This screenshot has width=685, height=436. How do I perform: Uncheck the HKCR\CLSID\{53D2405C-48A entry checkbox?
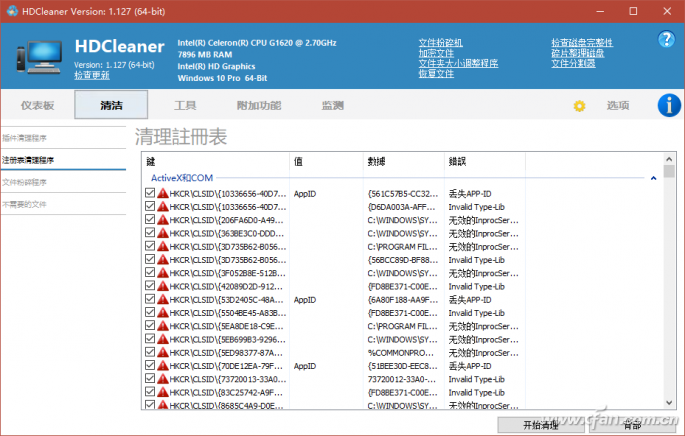(150, 299)
